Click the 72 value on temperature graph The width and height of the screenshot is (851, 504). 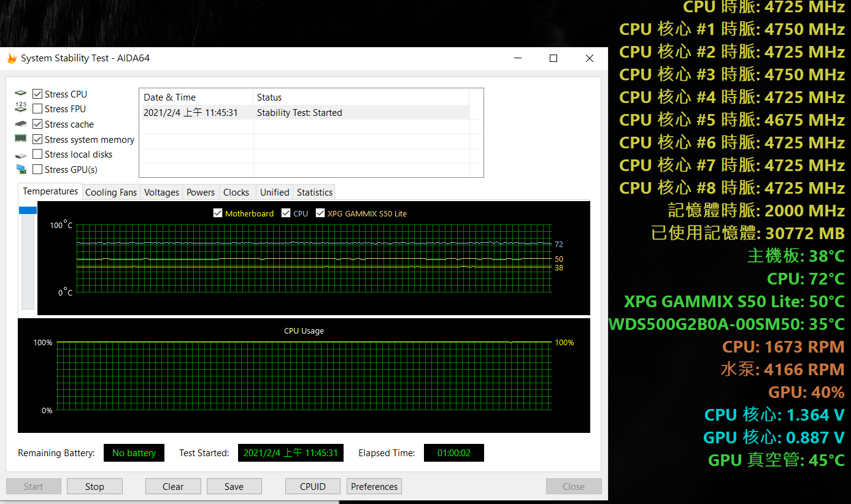[559, 244]
